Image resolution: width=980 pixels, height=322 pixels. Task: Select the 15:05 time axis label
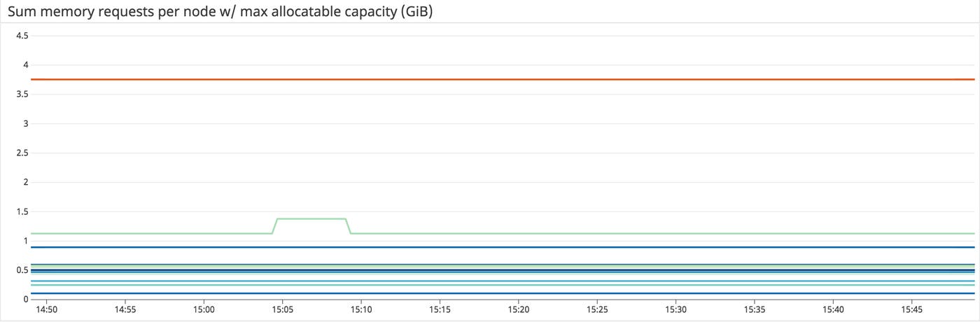point(282,309)
